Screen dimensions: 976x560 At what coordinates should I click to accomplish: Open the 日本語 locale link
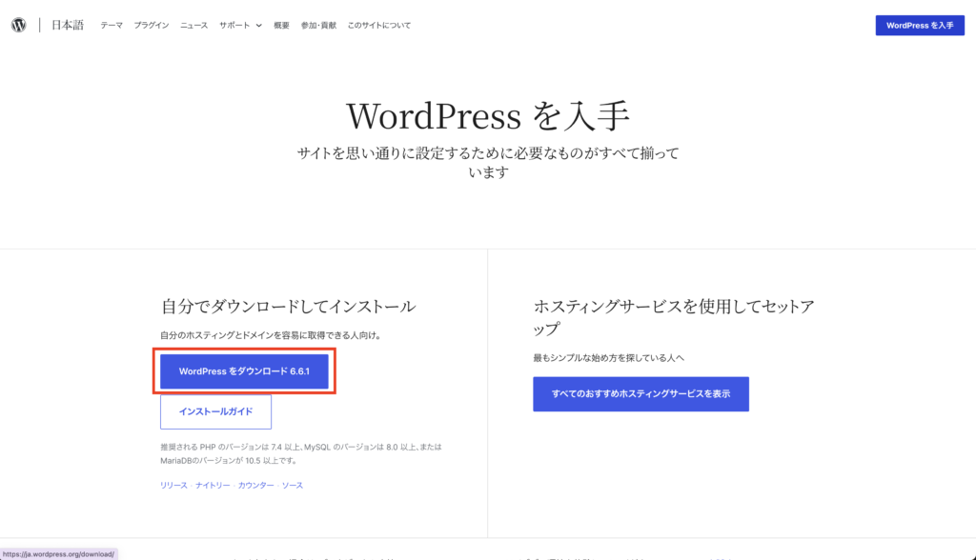click(68, 25)
